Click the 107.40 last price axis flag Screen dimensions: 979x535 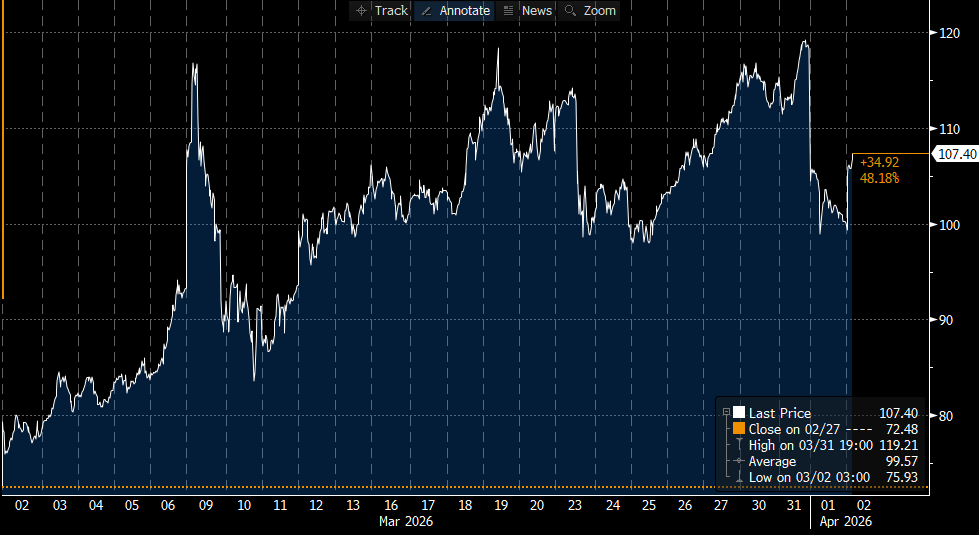(x=955, y=154)
